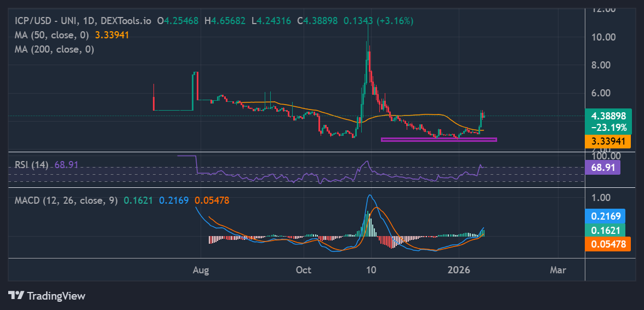Click the Aug label on time axis

pyautogui.click(x=201, y=270)
